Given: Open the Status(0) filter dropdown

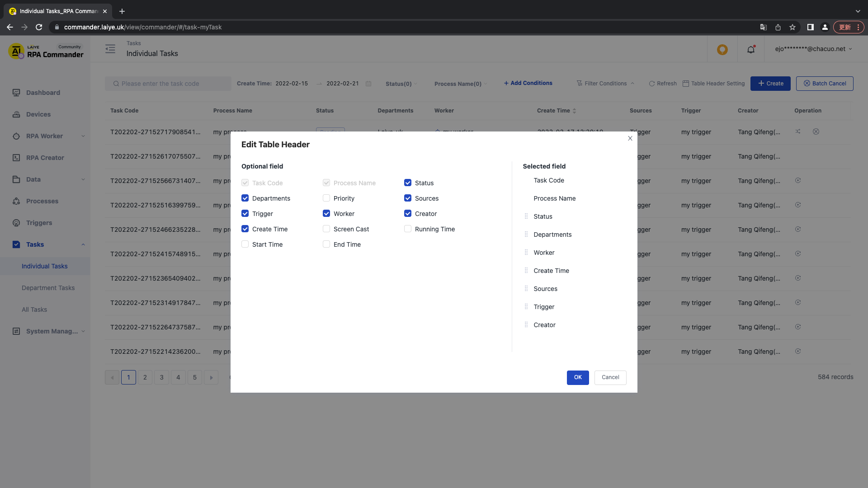Looking at the screenshot, I should click(401, 84).
